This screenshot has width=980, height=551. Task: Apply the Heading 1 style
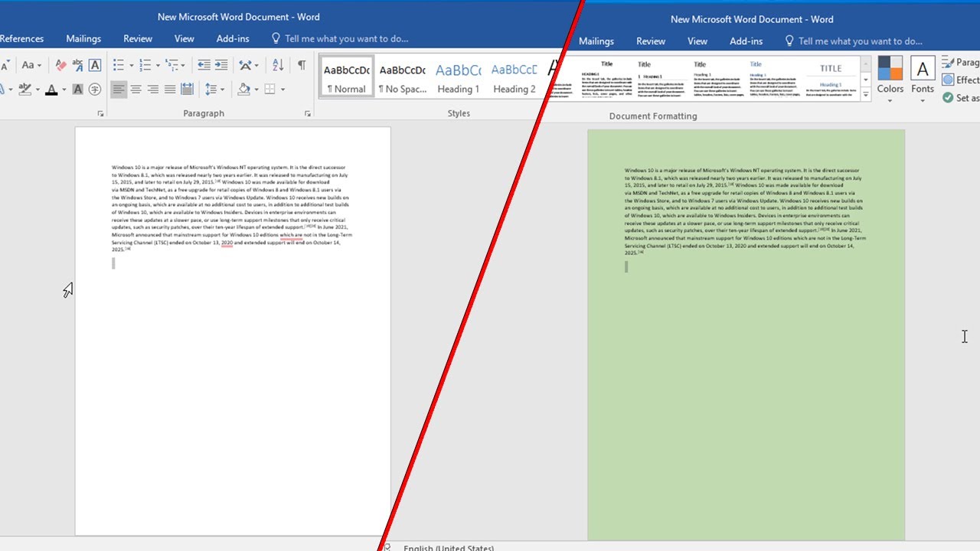click(x=458, y=77)
